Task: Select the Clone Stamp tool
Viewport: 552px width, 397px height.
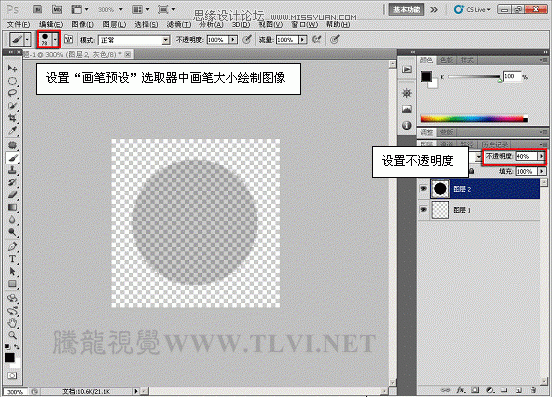Action: [12, 170]
